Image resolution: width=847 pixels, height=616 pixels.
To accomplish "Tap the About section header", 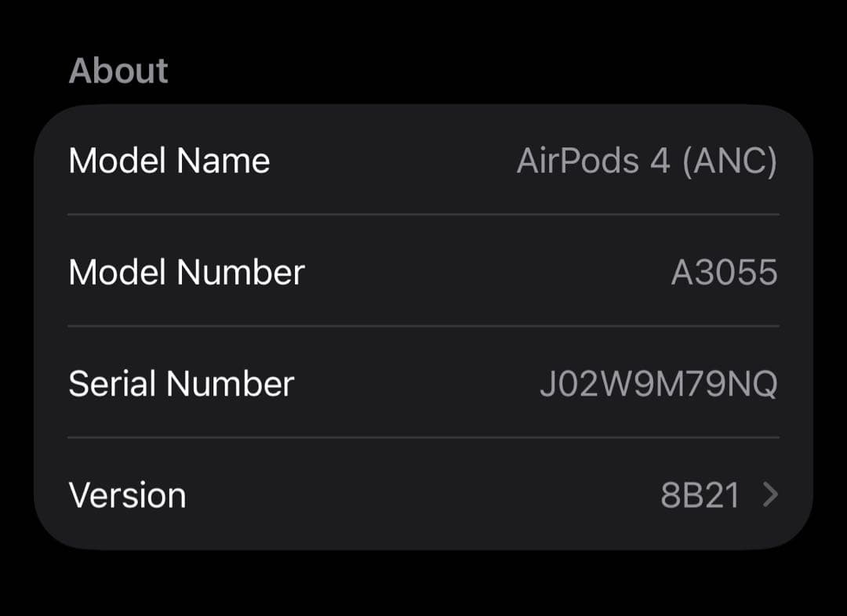I will (118, 70).
